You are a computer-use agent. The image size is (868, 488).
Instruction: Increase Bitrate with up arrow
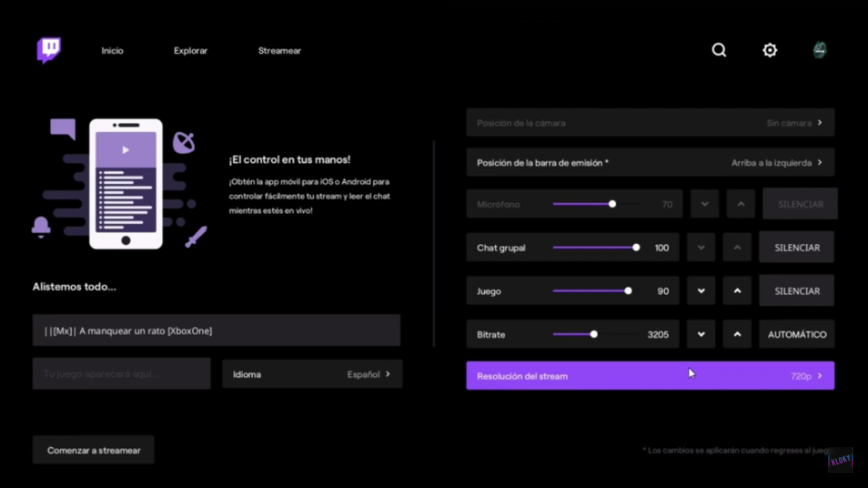pos(737,334)
